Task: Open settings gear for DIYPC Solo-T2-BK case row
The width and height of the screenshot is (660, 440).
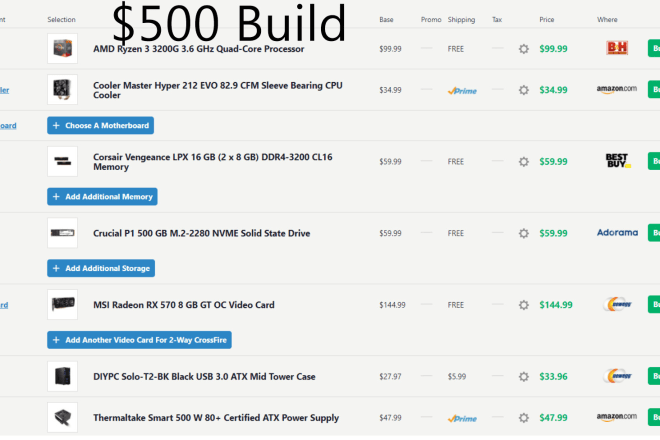Action: (524, 376)
